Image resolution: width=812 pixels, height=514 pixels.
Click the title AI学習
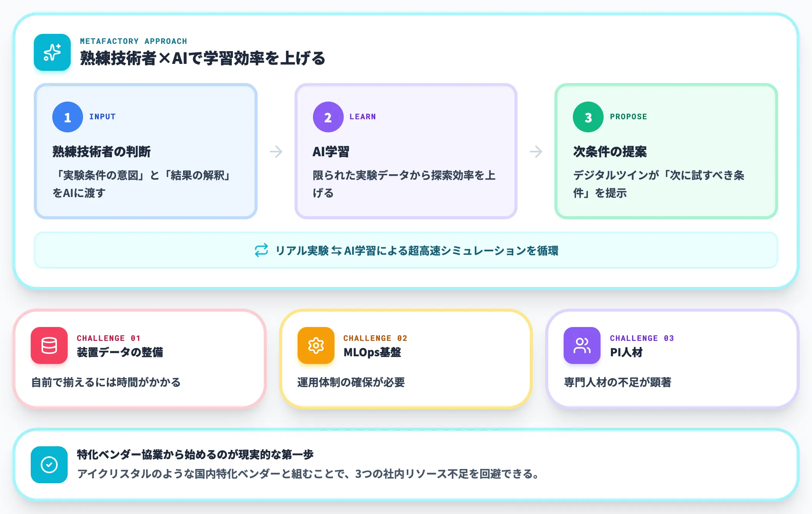(x=331, y=152)
